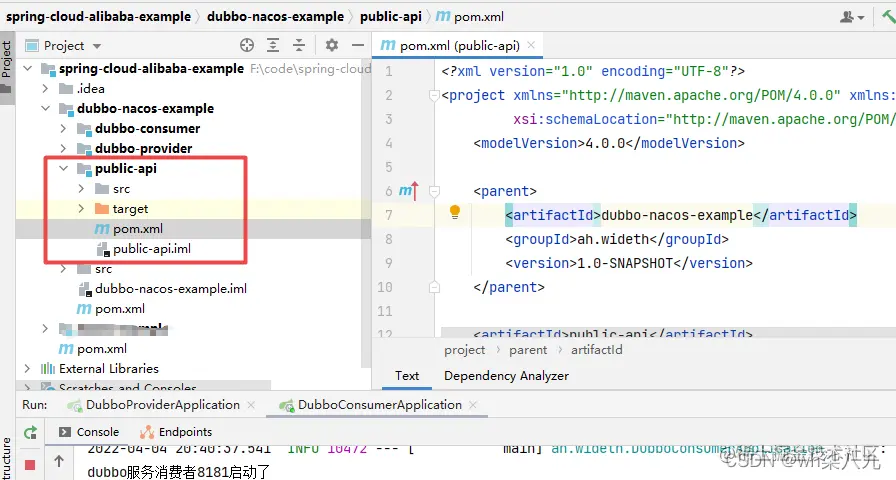This screenshot has width=896, height=480.
Task: Switch to the Dependency Analyzer tab
Action: (506, 376)
